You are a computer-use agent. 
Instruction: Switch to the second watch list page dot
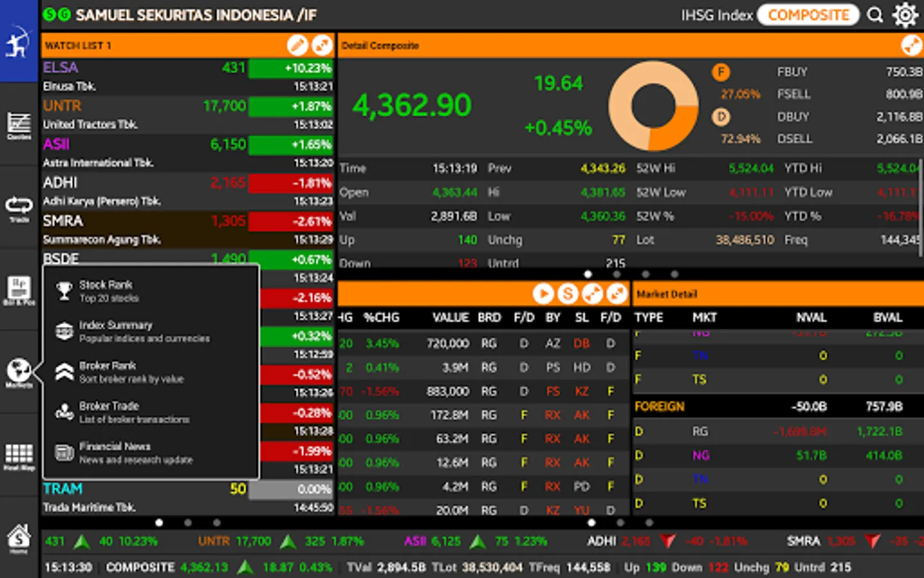[188, 523]
